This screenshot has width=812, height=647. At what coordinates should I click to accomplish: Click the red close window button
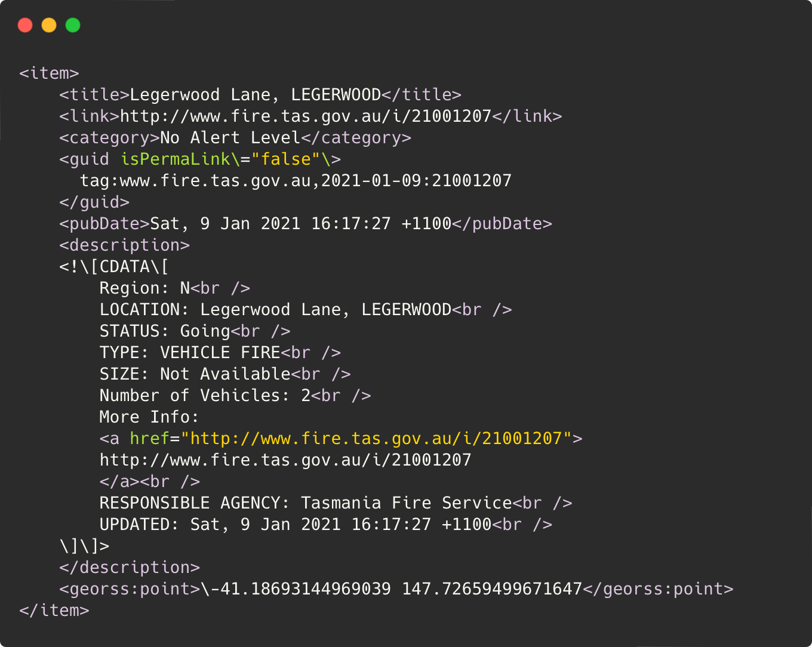[x=25, y=25]
